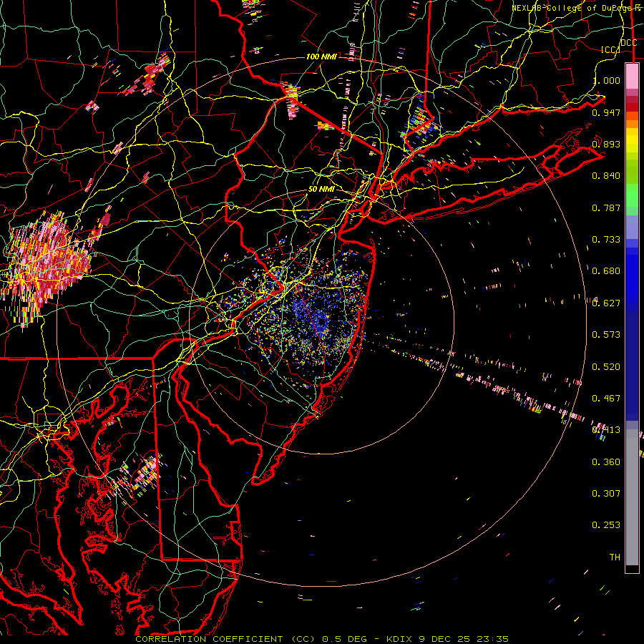Viewport: 644px width, 644px height.
Task: Click the "100 NMI" range ring label
Action: coord(321,57)
